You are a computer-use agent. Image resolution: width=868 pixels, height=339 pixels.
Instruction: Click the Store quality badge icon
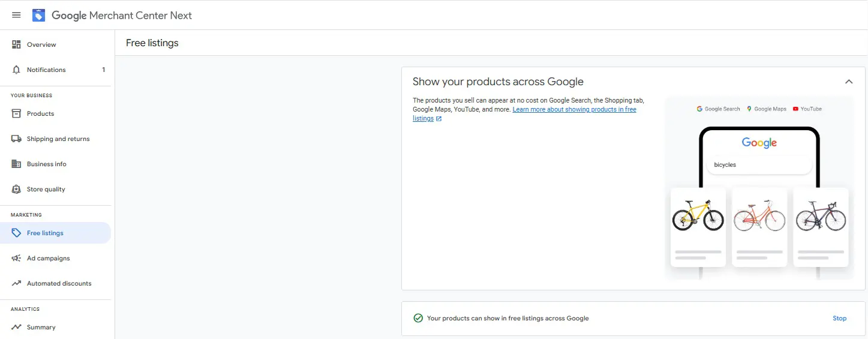(x=16, y=189)
